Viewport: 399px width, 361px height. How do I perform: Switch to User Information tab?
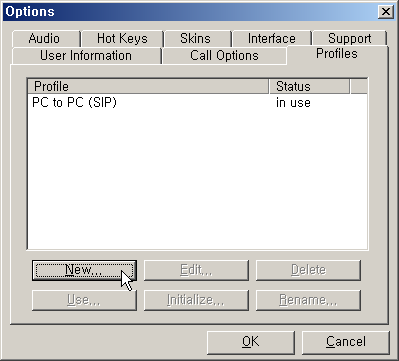click(x=86, y=55)
